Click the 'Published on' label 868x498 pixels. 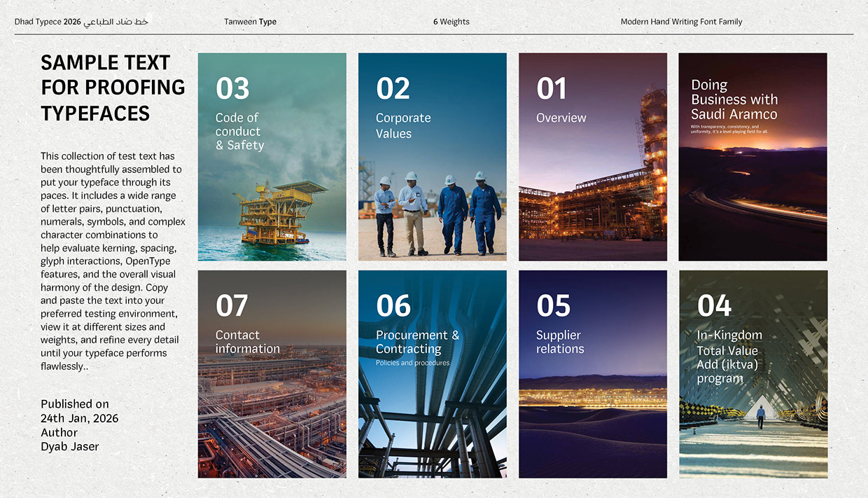point(75,404)
